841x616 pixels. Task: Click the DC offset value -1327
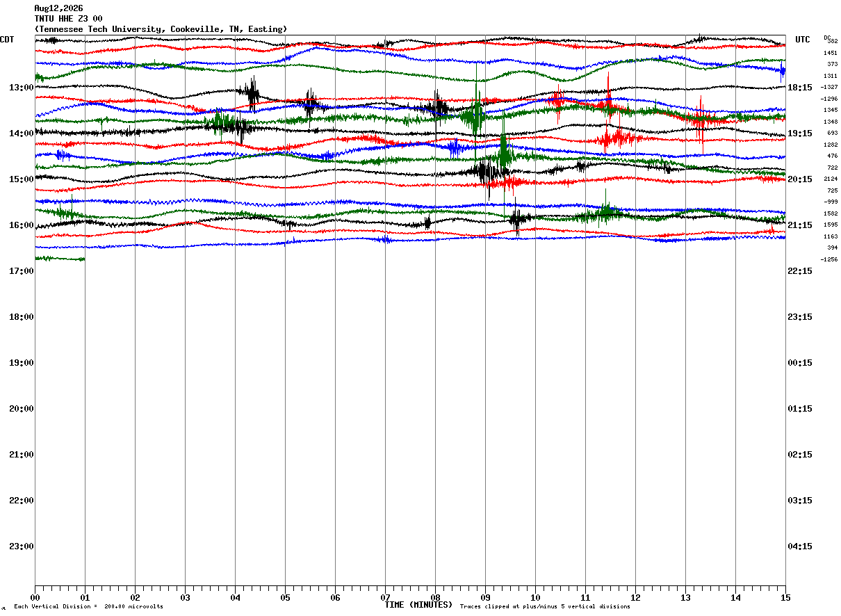(829, 87)
